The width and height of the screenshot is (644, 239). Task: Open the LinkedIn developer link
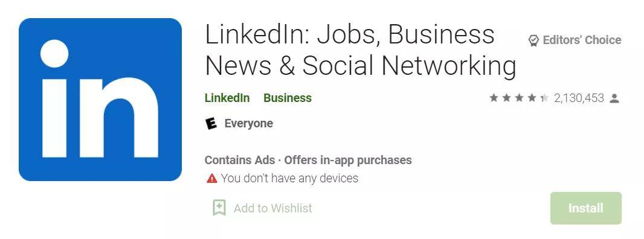(x=227, y=98)
